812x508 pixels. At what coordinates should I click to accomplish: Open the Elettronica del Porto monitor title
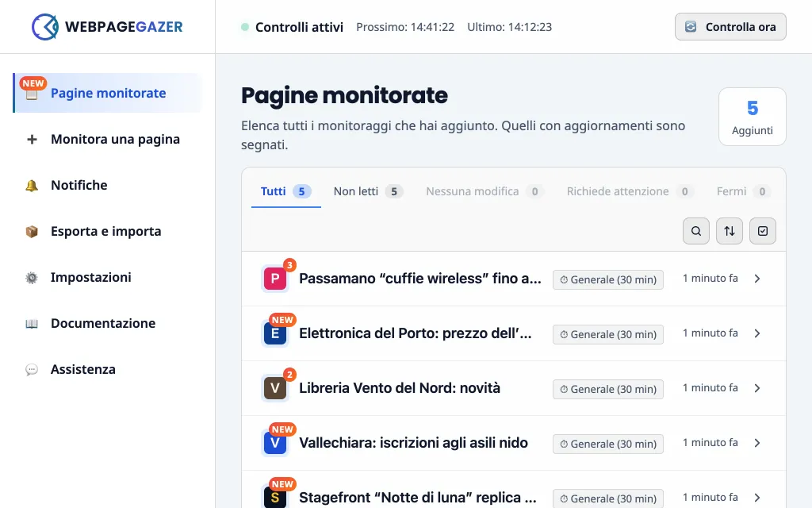pyautogui.click(x=416, y=333)
